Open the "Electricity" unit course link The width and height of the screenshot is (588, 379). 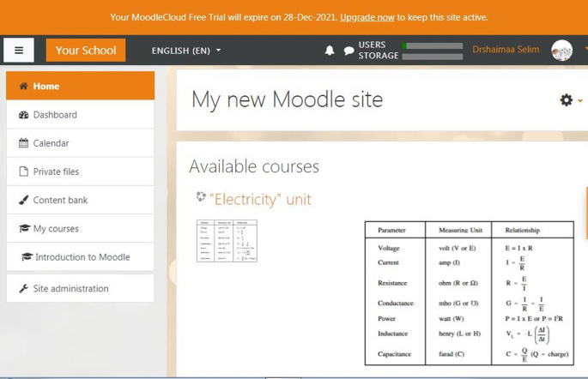tap(260, 199)
